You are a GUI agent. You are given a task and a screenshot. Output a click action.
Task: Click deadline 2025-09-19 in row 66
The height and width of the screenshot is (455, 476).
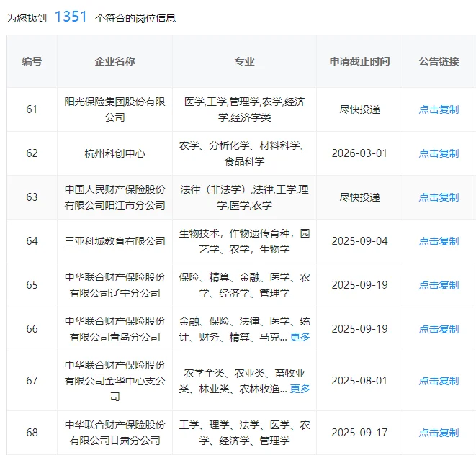tap(360, 329)
